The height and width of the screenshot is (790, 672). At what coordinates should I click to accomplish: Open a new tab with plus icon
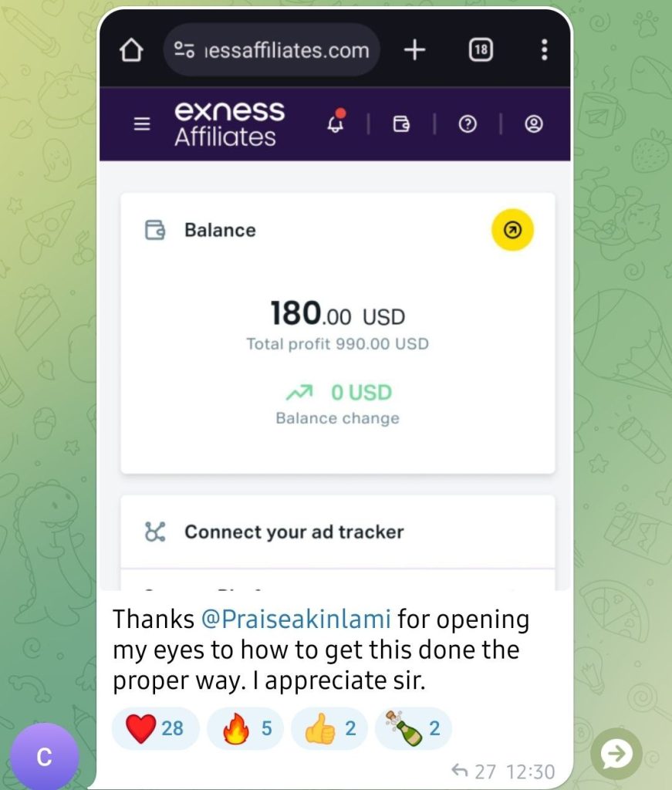coord(414,50)
